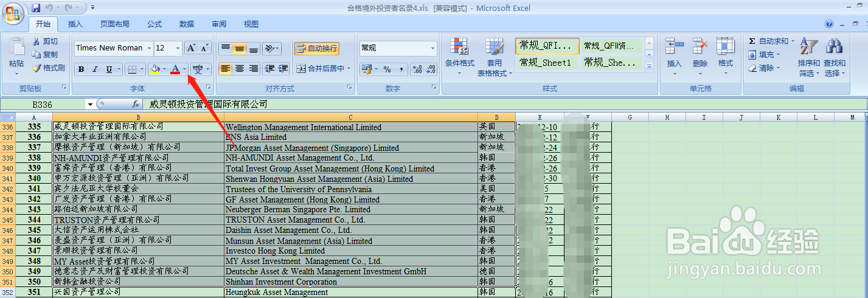
Task: Apply red font color A
Action: pyautogui.click(x=175, y=69)
